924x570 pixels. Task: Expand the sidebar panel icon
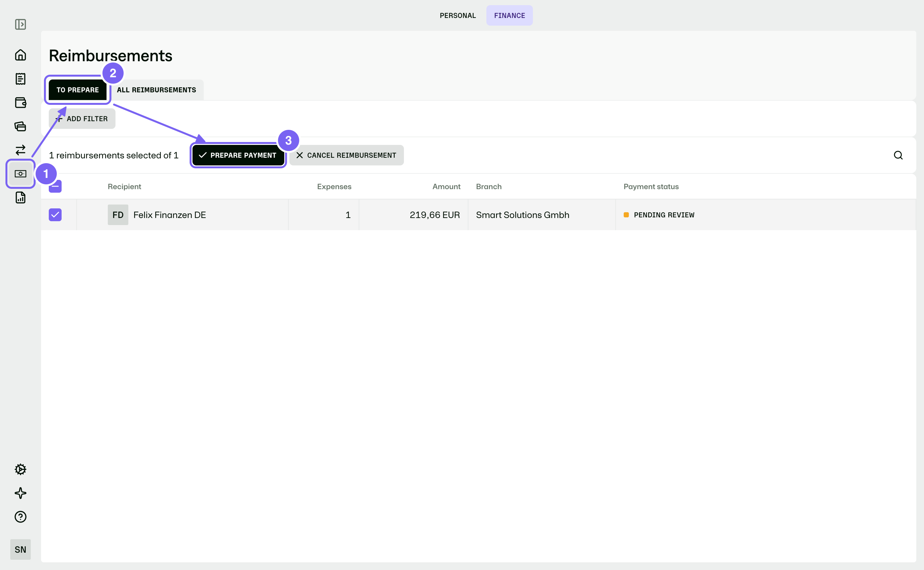pyautogui.click(x=21, y=24)
